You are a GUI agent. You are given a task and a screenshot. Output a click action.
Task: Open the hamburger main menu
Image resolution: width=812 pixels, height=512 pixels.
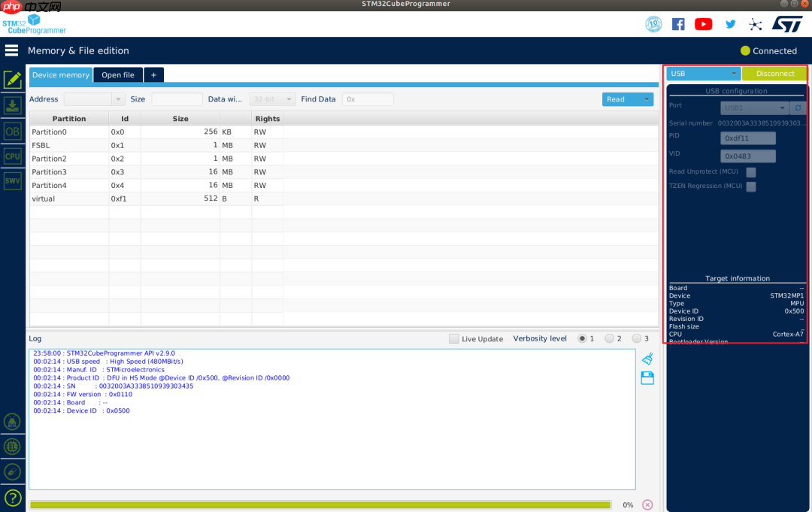(11, 50)
